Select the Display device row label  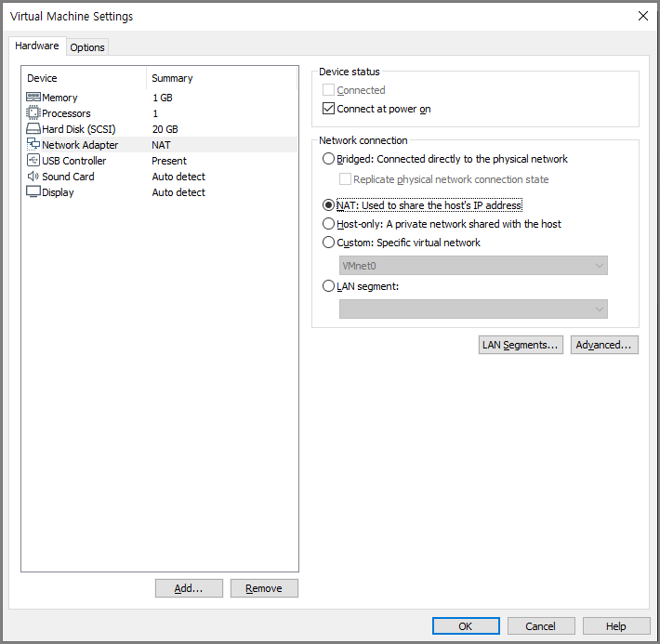[x=58, y=192]
